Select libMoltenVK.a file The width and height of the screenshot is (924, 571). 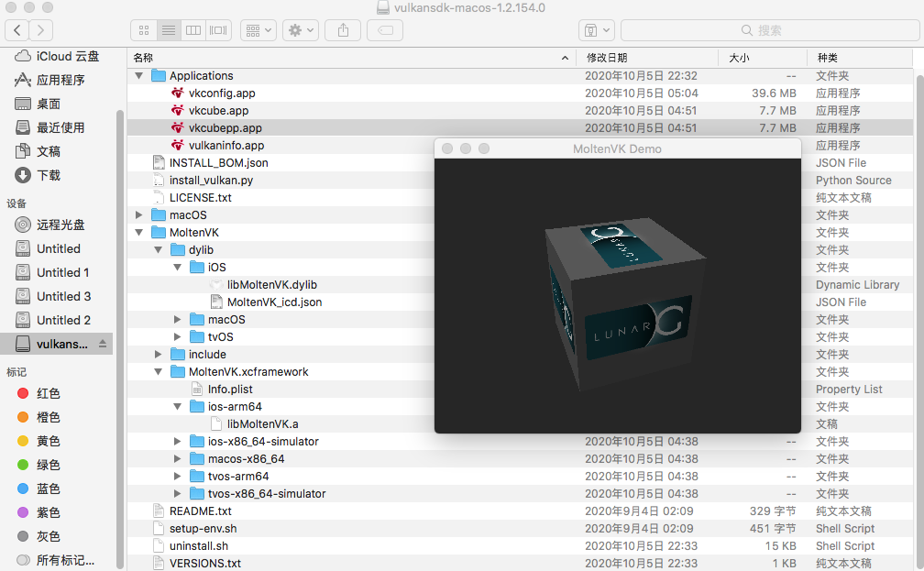coord(262,423)
